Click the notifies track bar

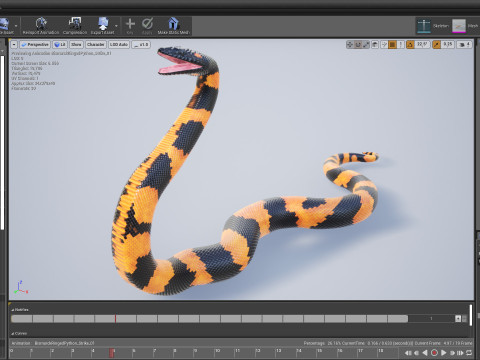pyautogui.click(x=209, y=319)
